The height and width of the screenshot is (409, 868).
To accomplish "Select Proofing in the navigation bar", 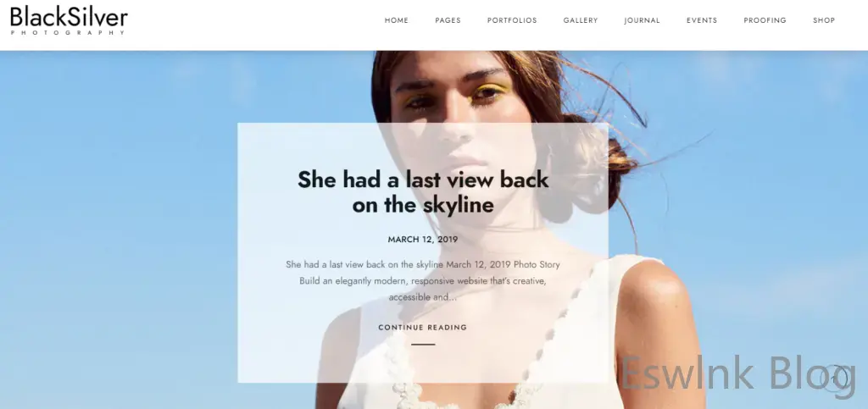I will (x=765, y=20).
